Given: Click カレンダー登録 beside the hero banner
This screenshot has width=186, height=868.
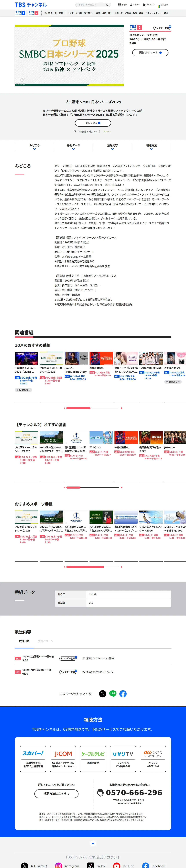Looking at the screenshot, I should tap(162, 28).
